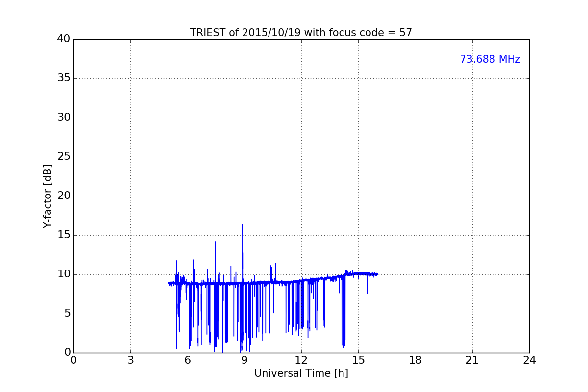The width and height of the screenshot is (588, 392).
Task: Click the x-axis tick label "3"
Action: pyautogui.click(x=130, y=360)
